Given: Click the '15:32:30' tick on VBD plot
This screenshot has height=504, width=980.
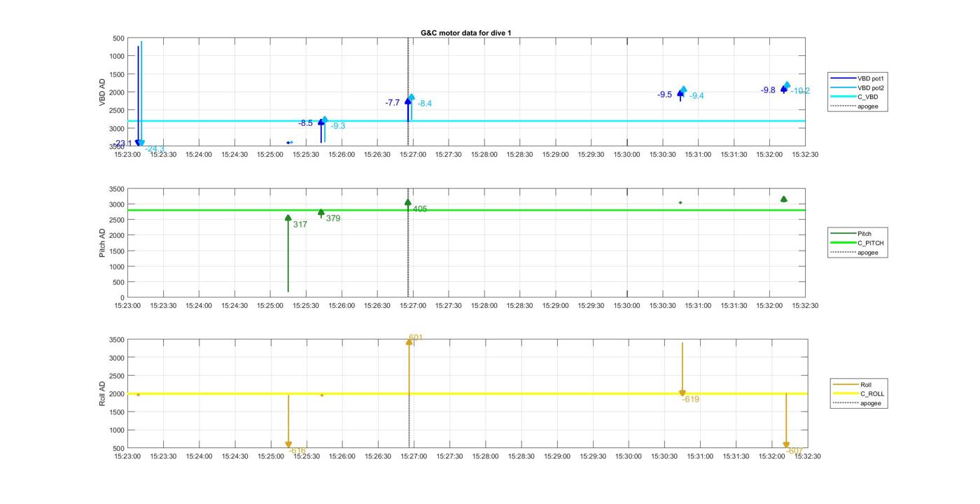Looking at the screenshot, I should pos(805,155).
